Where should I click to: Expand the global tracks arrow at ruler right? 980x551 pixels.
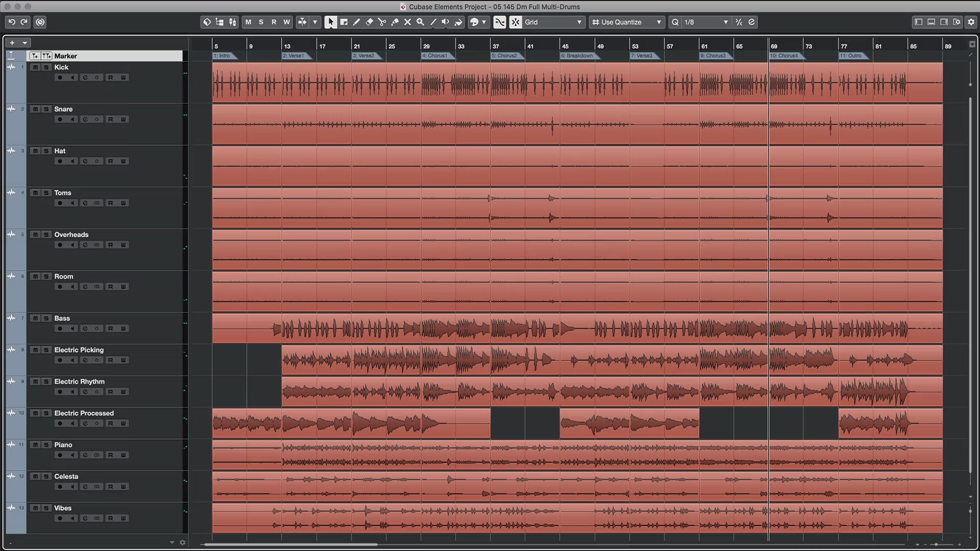coord(972,44)
